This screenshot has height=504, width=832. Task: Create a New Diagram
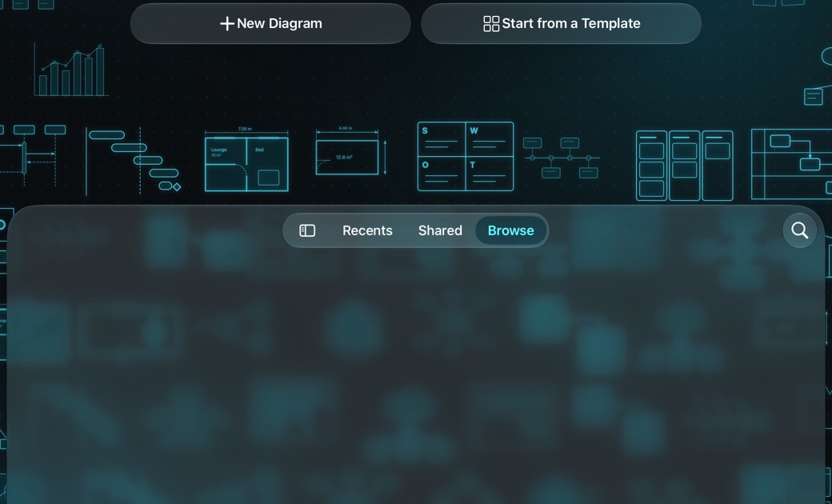coord(270,23)
